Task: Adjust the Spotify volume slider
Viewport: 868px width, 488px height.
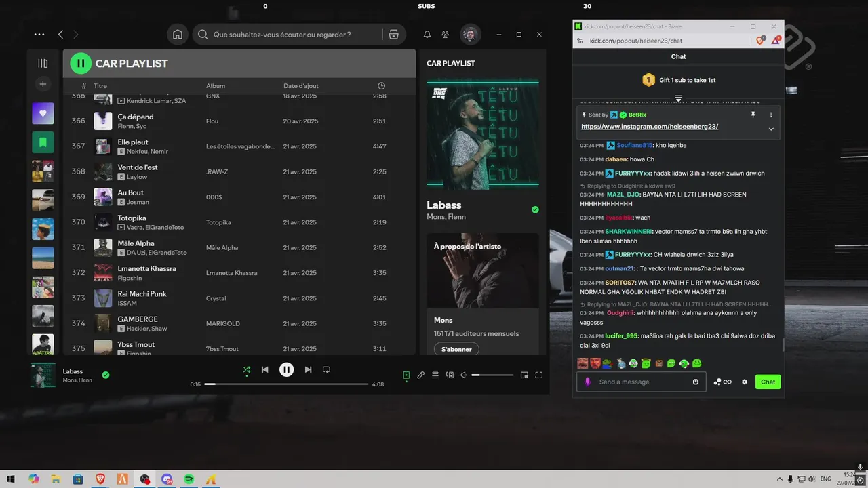Action: pyautogui.click(x=492, y=375)
